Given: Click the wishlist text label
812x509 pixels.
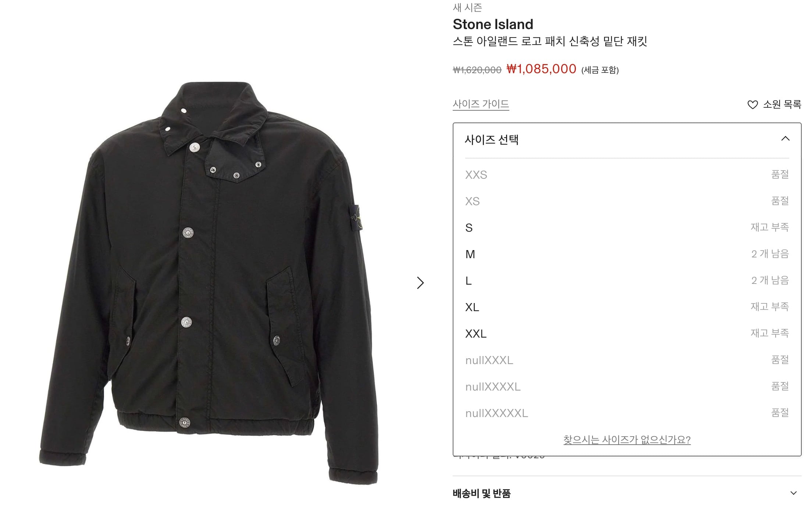Looking at the screenshot, I should click(x=782, y=104).
